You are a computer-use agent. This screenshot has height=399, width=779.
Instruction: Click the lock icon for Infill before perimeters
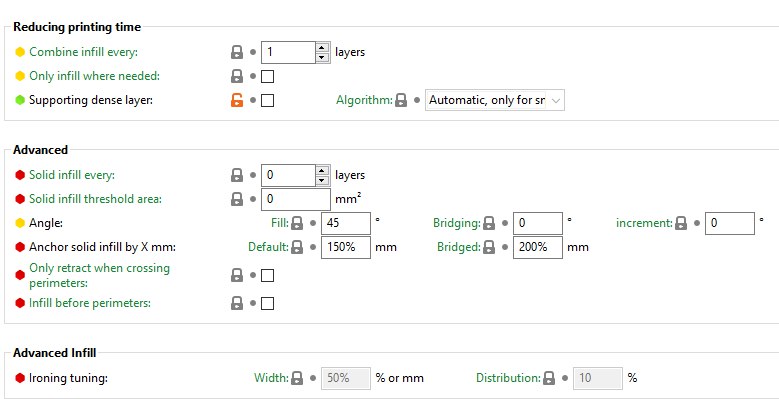pyautogui.click(x=237, y=303)
